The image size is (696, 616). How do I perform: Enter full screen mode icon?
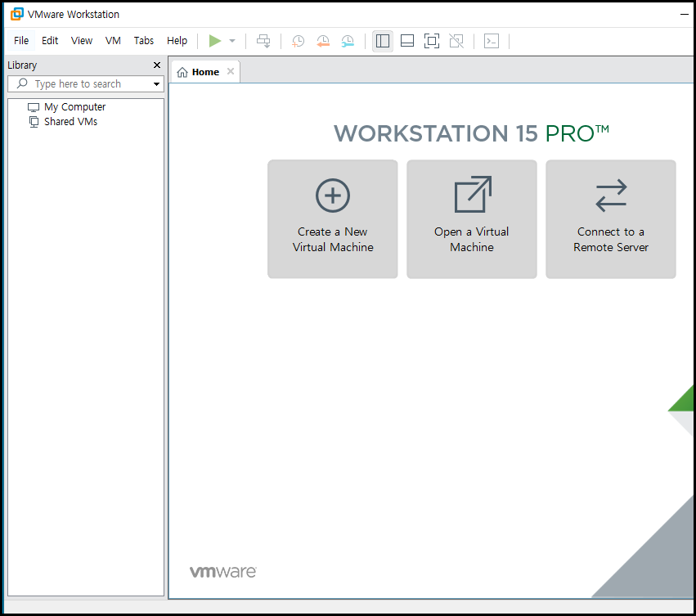coord(432,41)
